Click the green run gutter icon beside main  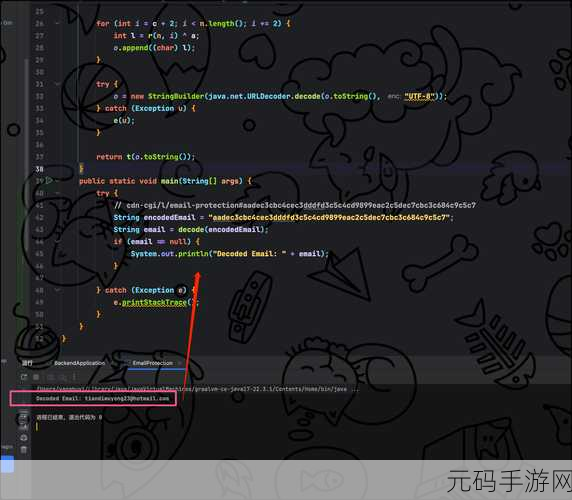(x=49, y=181)
